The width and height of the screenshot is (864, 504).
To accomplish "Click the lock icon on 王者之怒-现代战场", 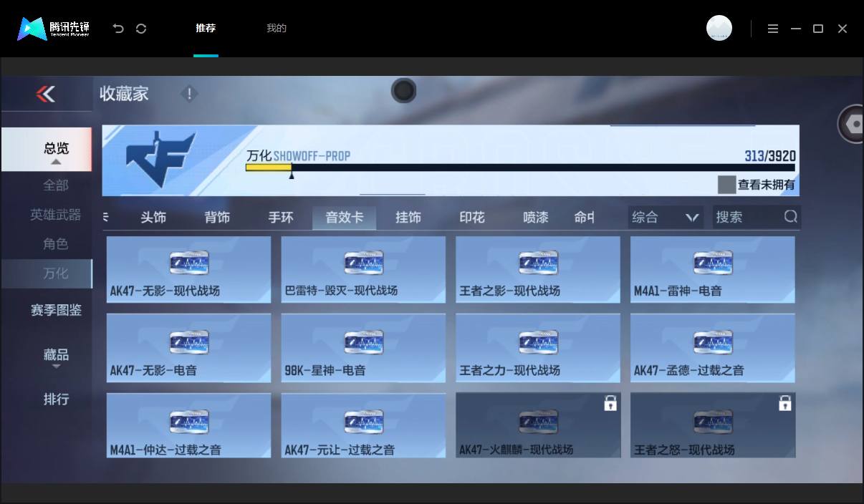I will pos(785,404).
